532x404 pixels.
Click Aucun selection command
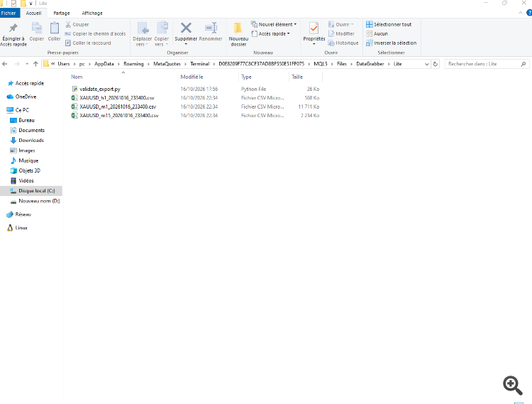[377, 33]
